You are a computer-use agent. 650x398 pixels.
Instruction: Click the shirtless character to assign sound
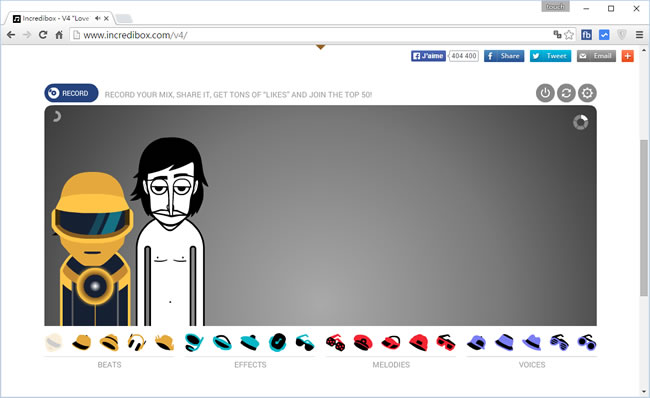click(170, 232)
